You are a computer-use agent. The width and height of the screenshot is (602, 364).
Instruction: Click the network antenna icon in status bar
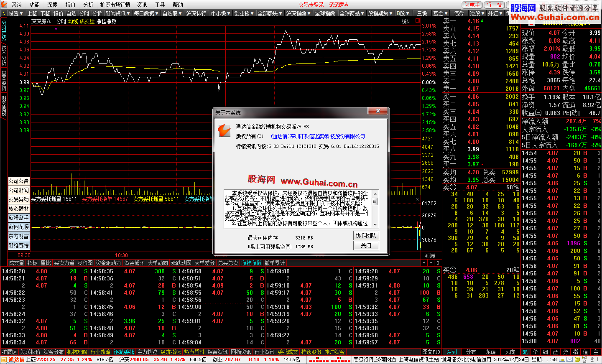pyautogui.click(x=585, y=359)
